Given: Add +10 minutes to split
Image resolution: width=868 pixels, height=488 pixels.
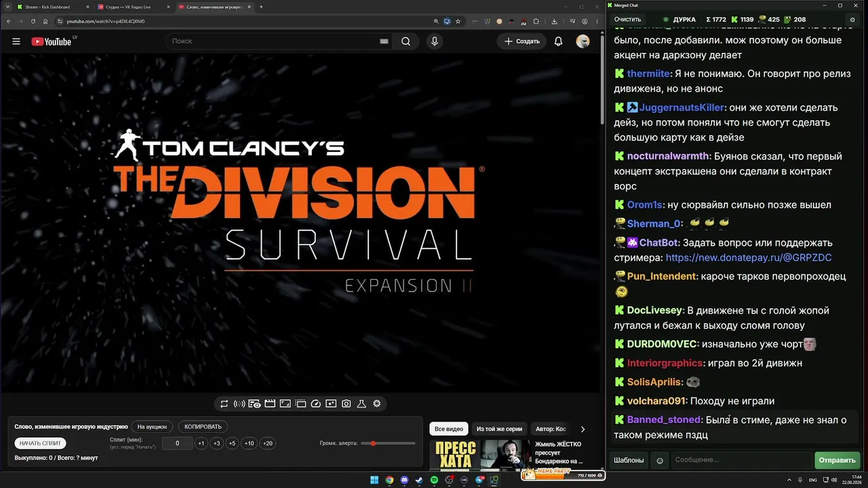Looking at the screenshot, I should point(250,443).
